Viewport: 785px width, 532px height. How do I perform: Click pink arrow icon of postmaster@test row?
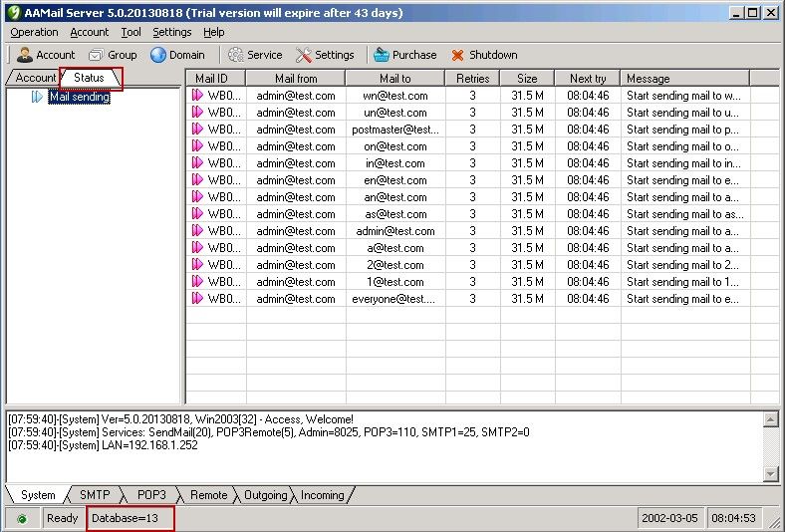click(197, 130)
